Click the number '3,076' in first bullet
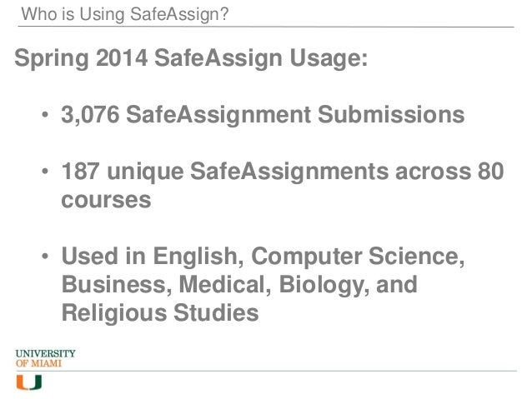Image resolution: width=532 pixels, height=399 pixels. [x=90, y=115]
